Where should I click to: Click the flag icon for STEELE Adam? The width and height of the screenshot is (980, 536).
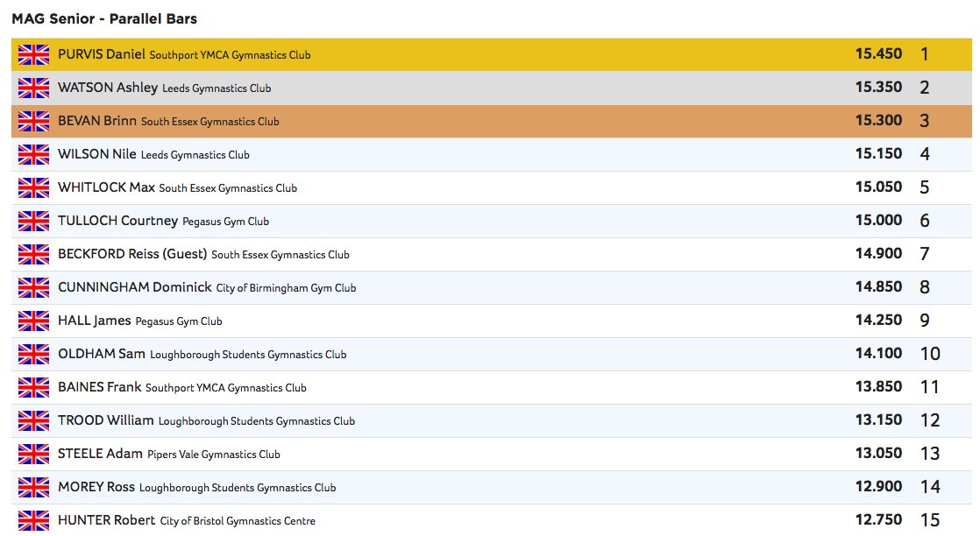click(33, 454)
